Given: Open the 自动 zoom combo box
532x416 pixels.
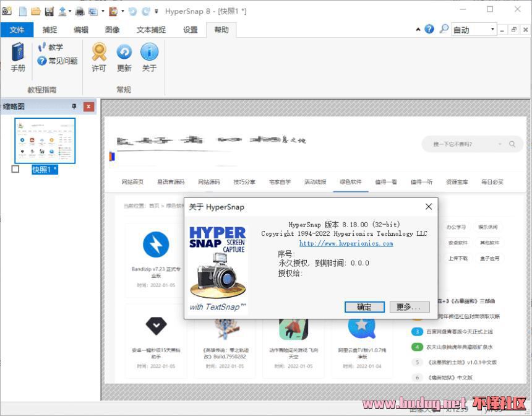Looking at the screenshot, I should pyautogui.click(x=474, y=30).
